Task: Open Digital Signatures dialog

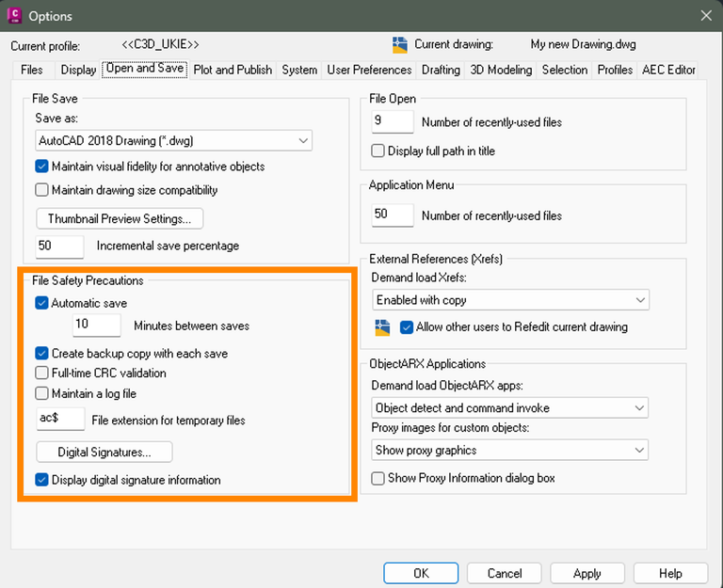Action: [104, 453]
